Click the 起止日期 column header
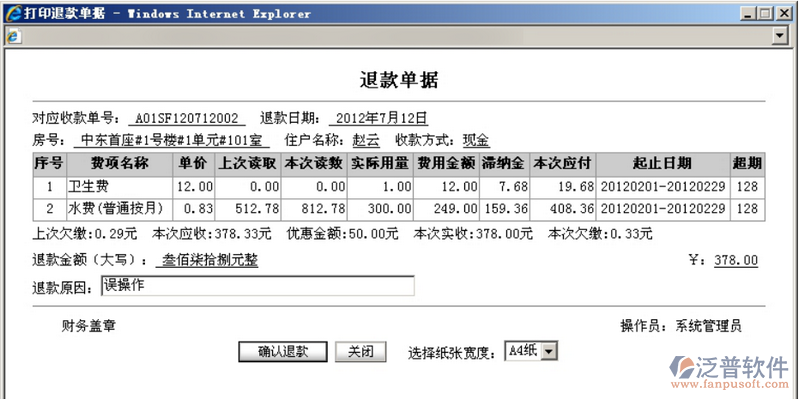799x400 pixels. coord(663,164)
